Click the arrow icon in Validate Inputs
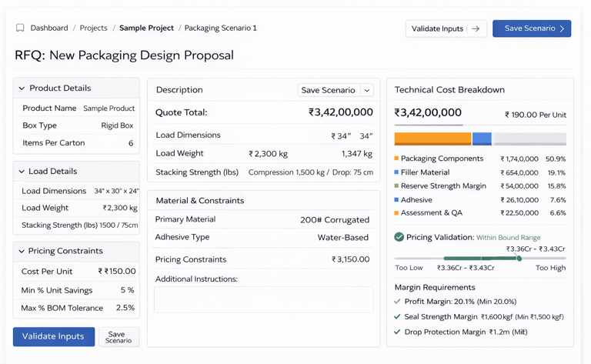591x364 pixels. tap(476, 29)
